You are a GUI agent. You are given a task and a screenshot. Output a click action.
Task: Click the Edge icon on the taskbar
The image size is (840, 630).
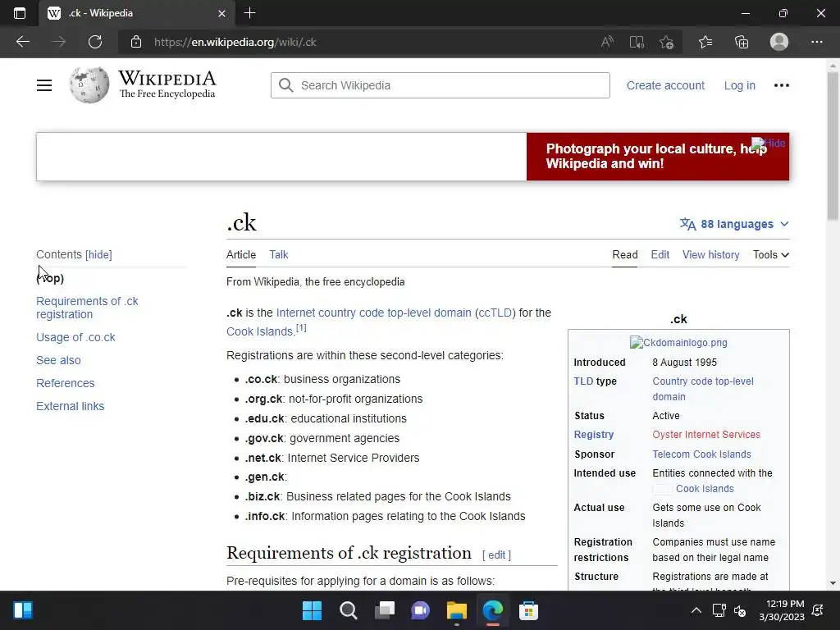pos(492,610)
